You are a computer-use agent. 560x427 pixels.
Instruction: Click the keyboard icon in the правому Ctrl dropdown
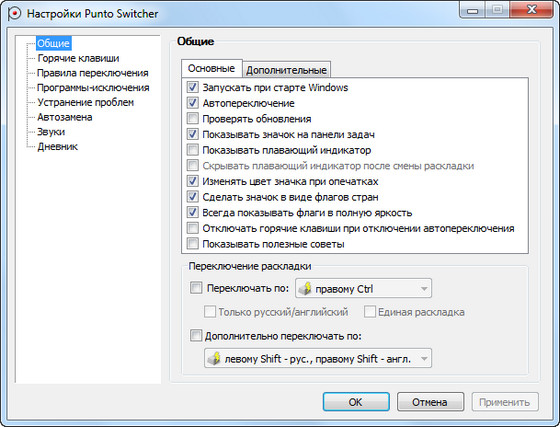[x=305, y=288]
